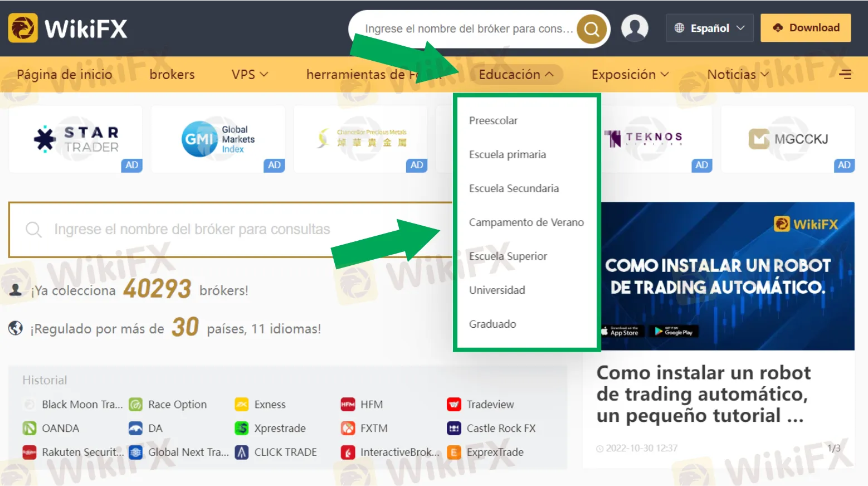Open the Xprestrade broker link

point(280,428)
